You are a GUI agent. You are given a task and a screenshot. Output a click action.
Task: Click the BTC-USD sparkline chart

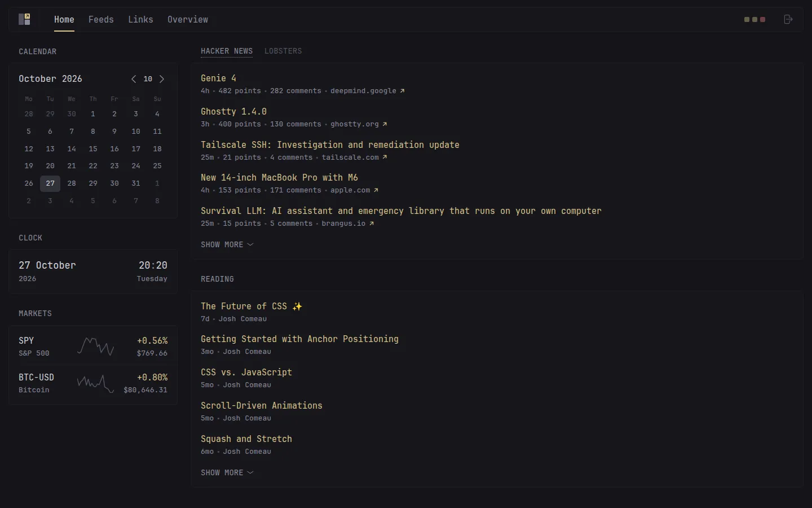(96, 383)
